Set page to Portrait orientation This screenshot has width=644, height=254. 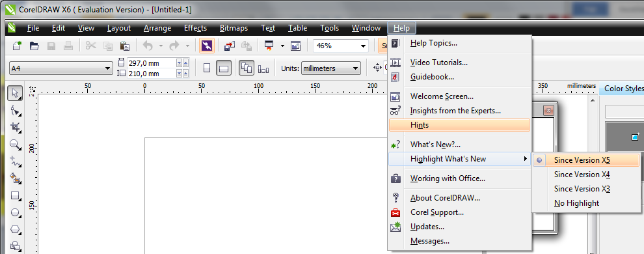pyautogui.click(x=207, y=68)
